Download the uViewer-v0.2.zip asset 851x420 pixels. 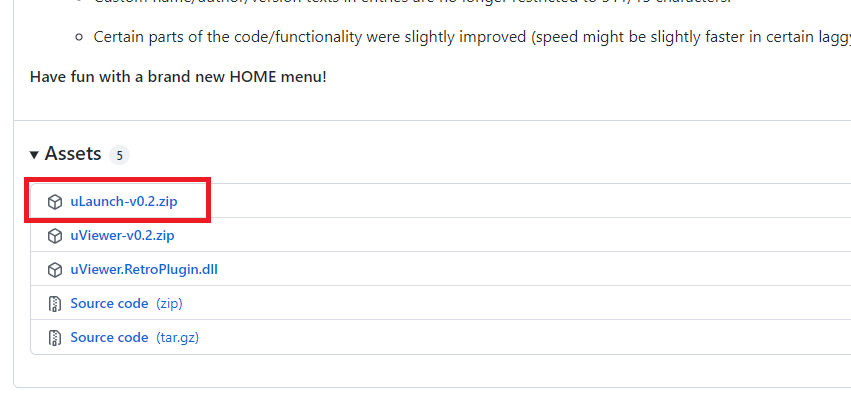[x=122, y=236]
